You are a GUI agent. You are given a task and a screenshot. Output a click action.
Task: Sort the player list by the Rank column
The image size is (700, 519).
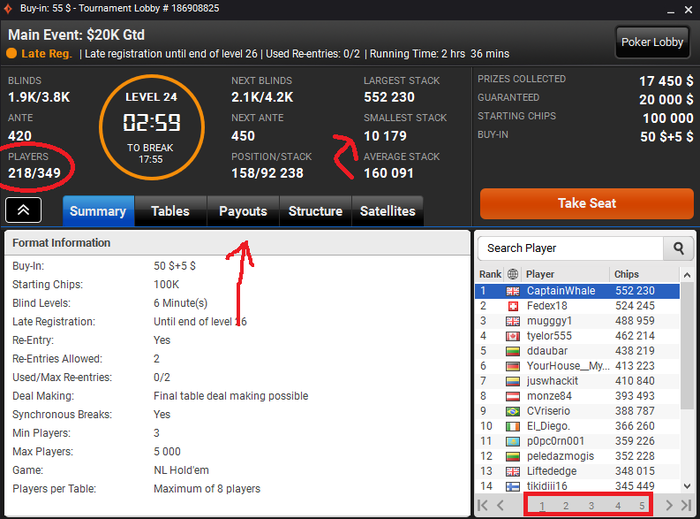(x=490, y=274)
